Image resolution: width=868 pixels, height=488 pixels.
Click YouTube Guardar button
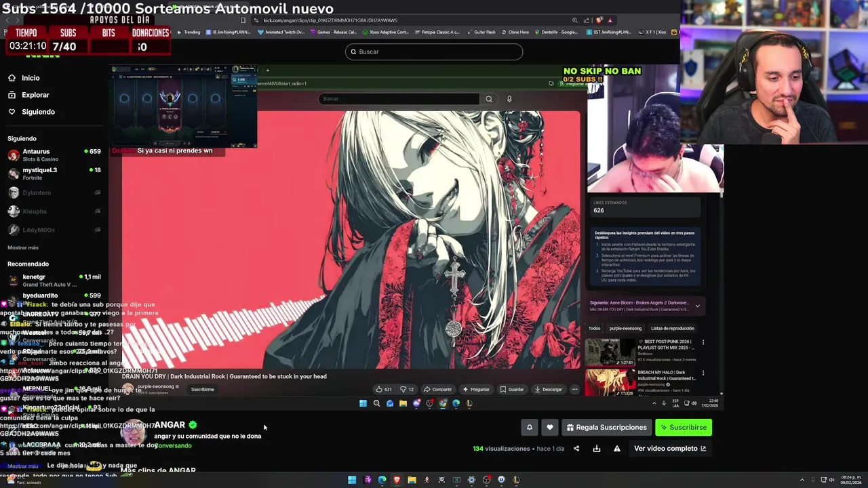click(x=512, y=389)
